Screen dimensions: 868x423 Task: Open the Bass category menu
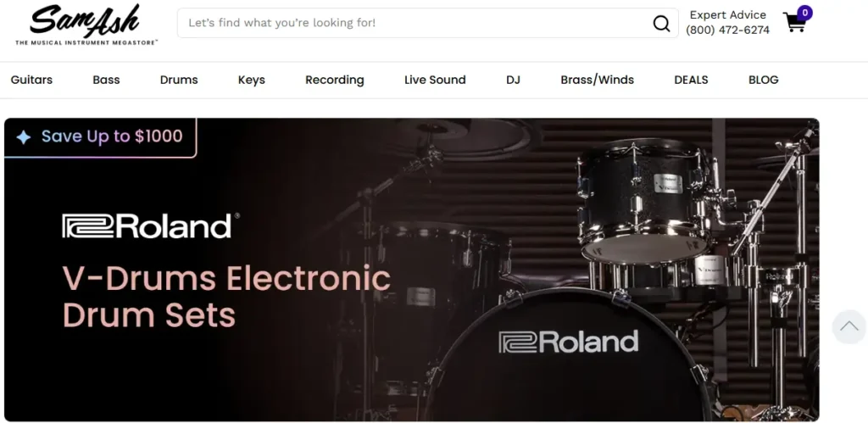106,80
